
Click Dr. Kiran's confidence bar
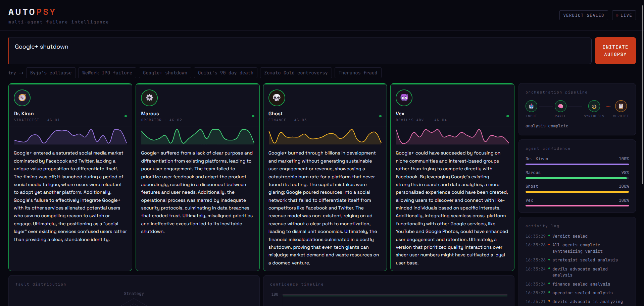point(577,165)
